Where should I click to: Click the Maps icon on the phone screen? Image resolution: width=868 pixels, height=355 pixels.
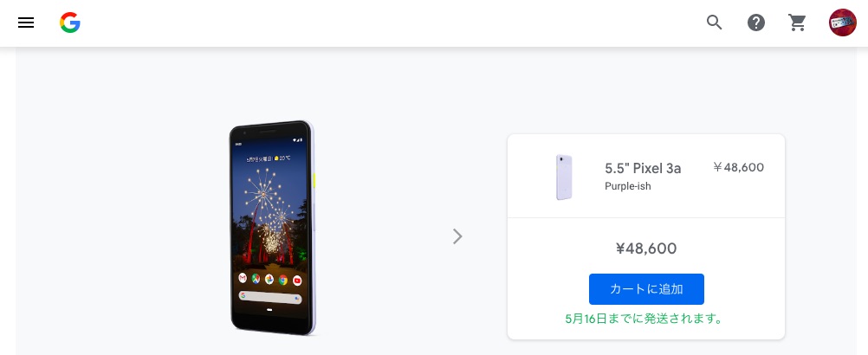256,279
